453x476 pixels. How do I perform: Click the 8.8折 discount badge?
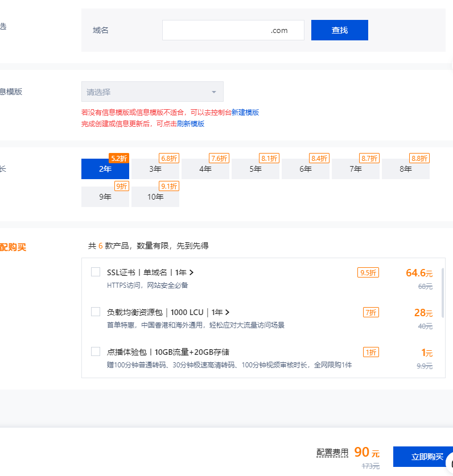[419, 158]
